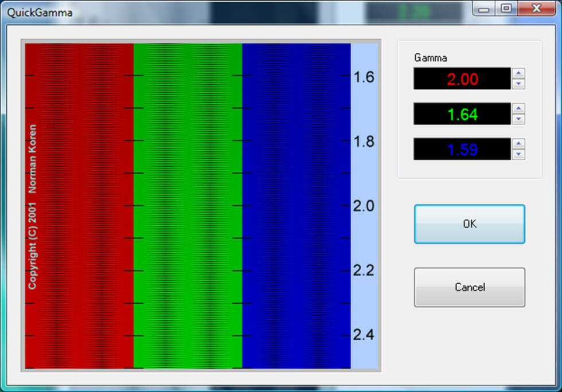
Task: Close the QuickGamma window
Action: 537,8
